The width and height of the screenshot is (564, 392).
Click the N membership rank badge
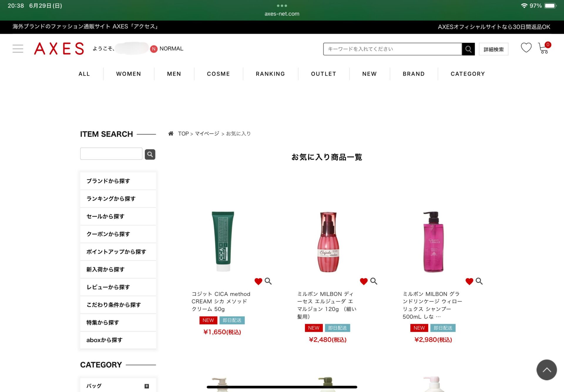pyautogui.click(x=154, y=49)
